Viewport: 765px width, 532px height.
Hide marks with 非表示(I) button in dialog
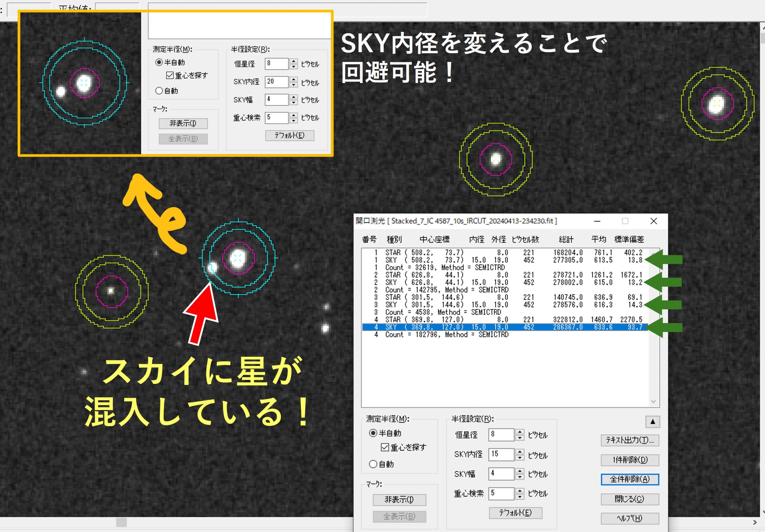[x=399, y=499]
